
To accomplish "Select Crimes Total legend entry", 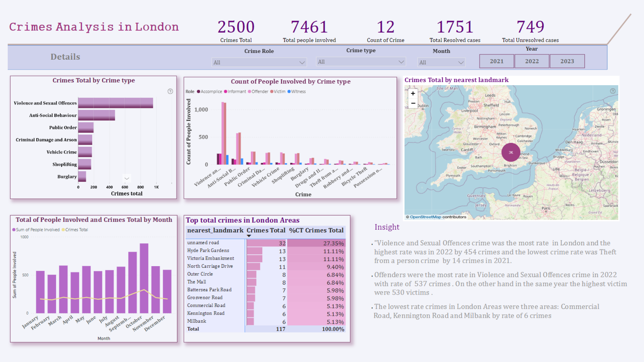I will 75,230.
